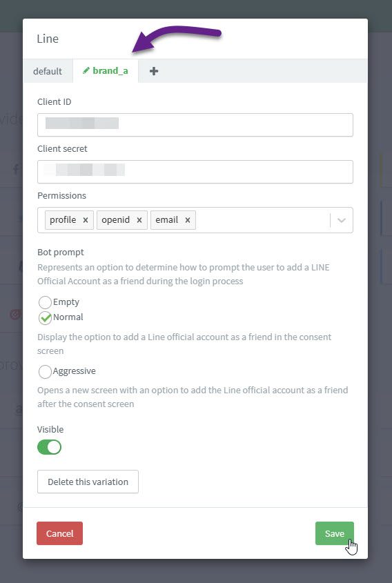Expand the Permissions dropdown chevron
Viewport: 392px width, 583px height.
(x=342, y=220)
